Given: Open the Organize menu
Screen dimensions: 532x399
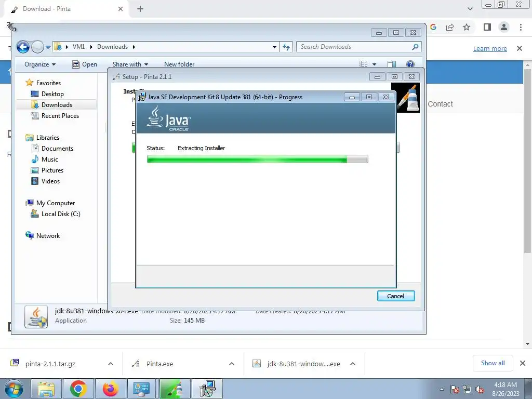Looking at the screenshot, I should (x=39, y=64).
